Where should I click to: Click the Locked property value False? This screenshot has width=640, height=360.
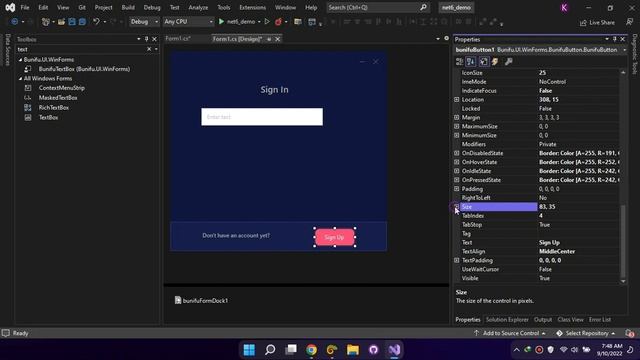click(545, 109)
